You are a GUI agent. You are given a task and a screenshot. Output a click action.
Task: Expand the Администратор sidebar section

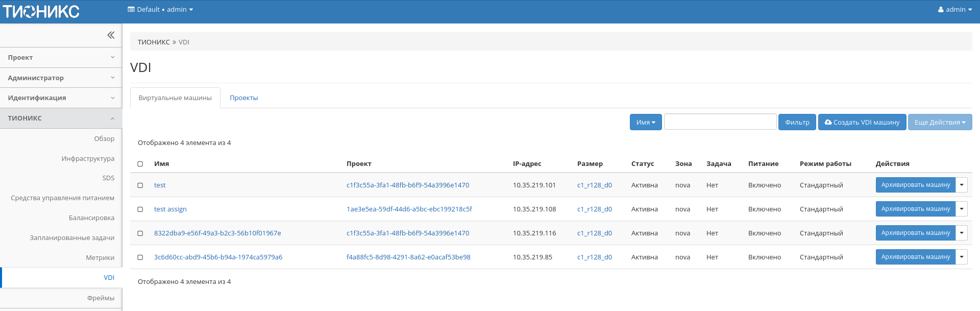coord(61,78)
